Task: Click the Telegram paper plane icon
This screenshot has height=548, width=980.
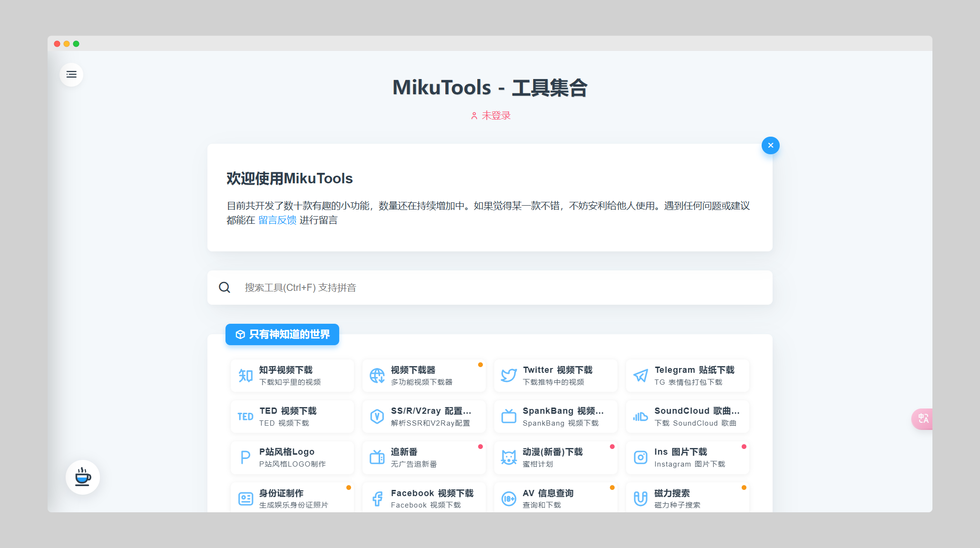Action: pos(641,376)
